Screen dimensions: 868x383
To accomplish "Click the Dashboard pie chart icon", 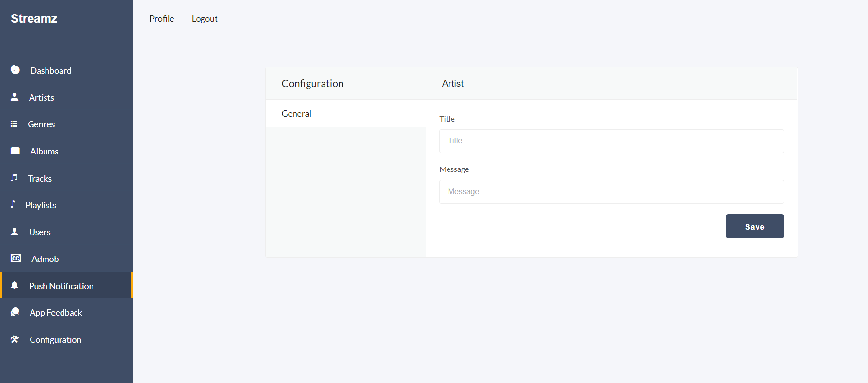I will [x=15, y=70].
